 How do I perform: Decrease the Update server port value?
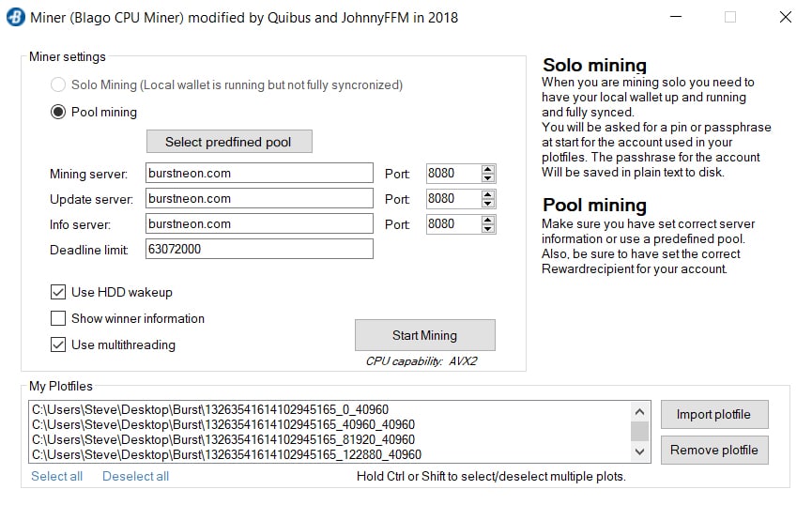pos(487,203)
